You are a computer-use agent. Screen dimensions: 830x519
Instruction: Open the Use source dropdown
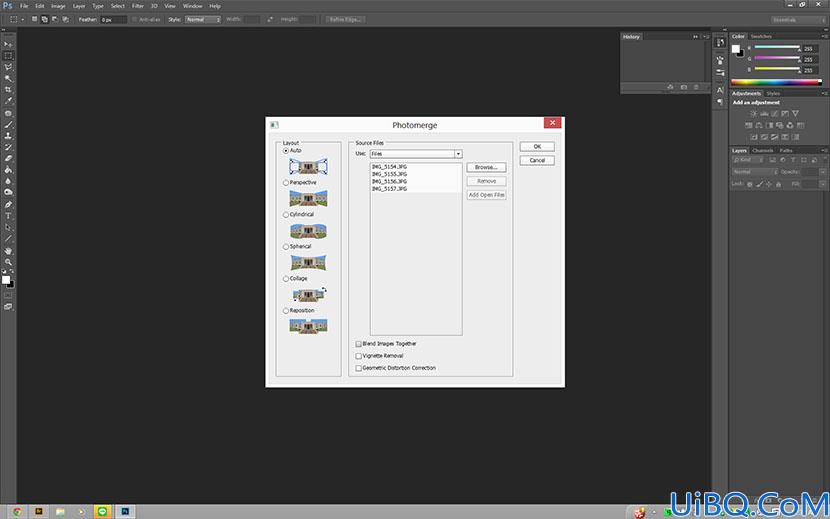[x=416, y=154]
